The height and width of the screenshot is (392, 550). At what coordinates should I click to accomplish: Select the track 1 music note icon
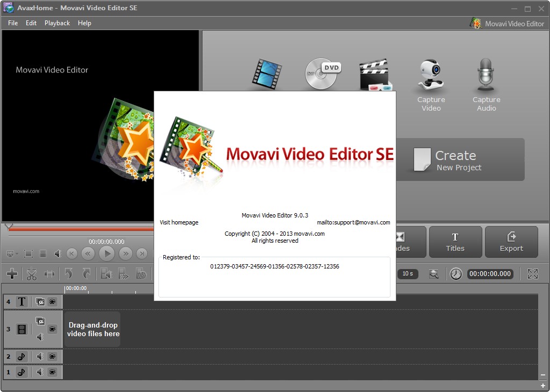(x=21, y=372)
